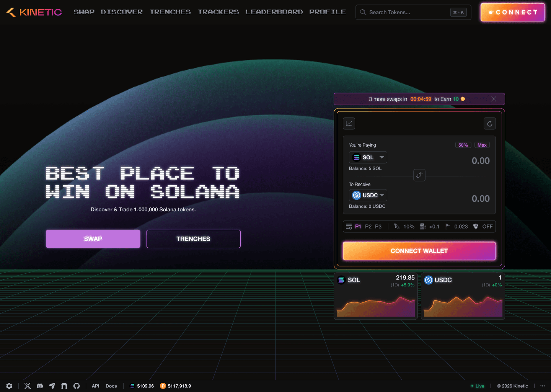Expand the USDC receiving token dropdown
Screen dimensions: 551x392
(x=368, y=195)
